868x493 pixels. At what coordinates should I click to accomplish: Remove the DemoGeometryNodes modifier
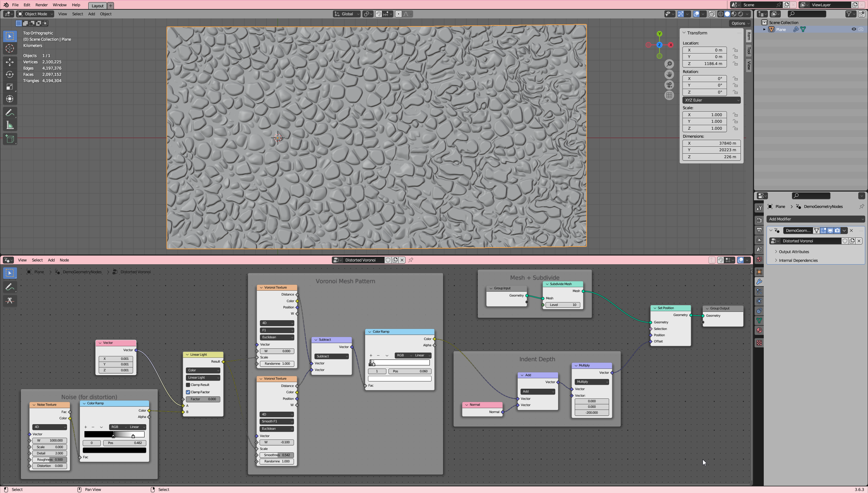(x=851, y=231)
